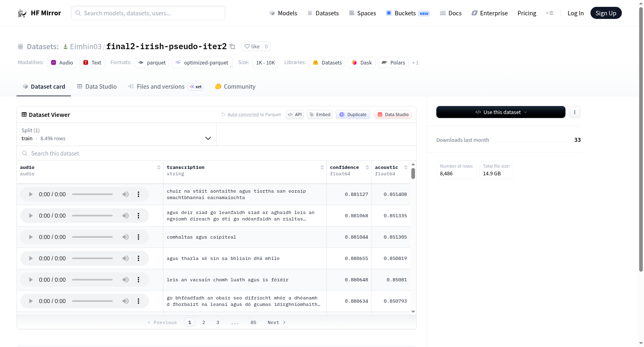Viewport: 644px width, 347px height.
Task: Go to page 2 of results
Action: [204, 322]
